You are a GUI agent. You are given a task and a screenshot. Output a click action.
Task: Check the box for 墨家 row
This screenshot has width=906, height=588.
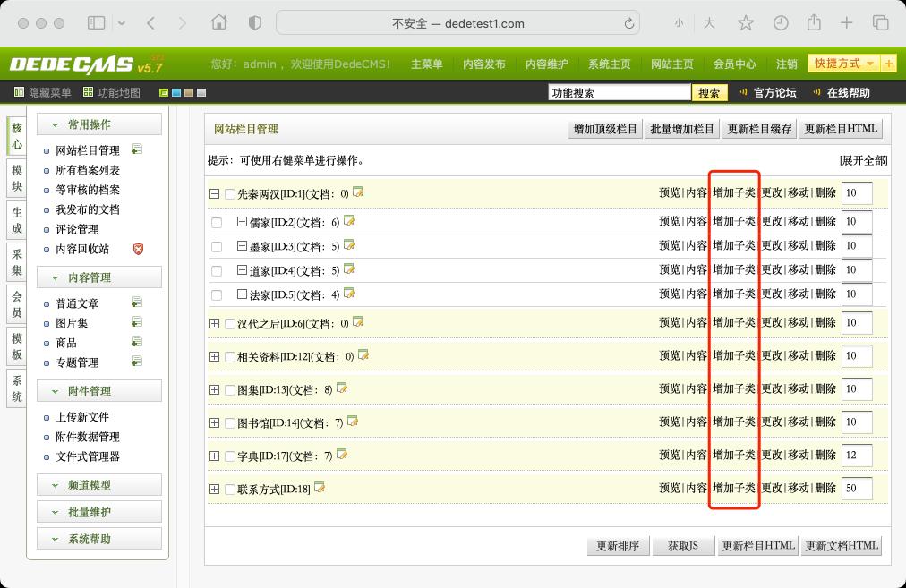click(217, 247)
